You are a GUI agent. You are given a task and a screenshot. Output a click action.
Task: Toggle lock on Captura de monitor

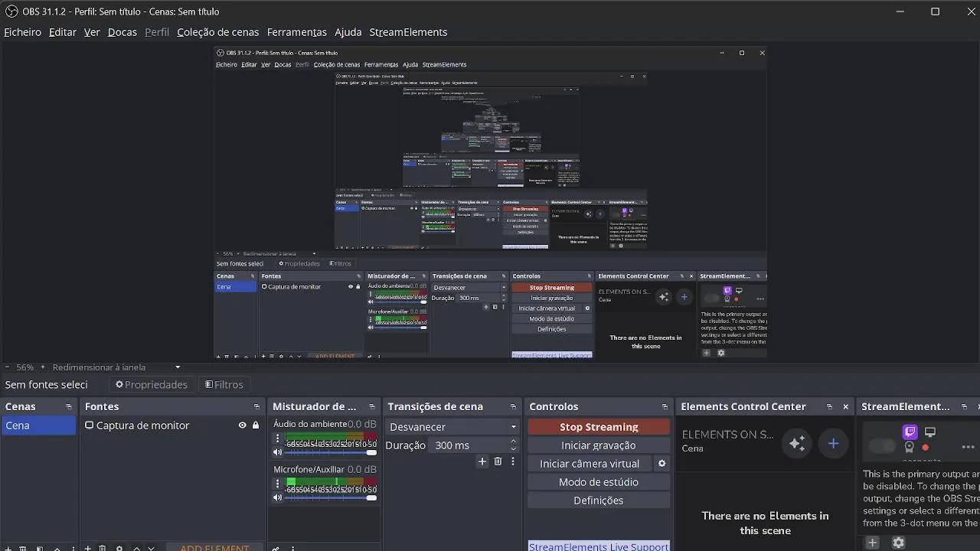[x=256, y=425]
